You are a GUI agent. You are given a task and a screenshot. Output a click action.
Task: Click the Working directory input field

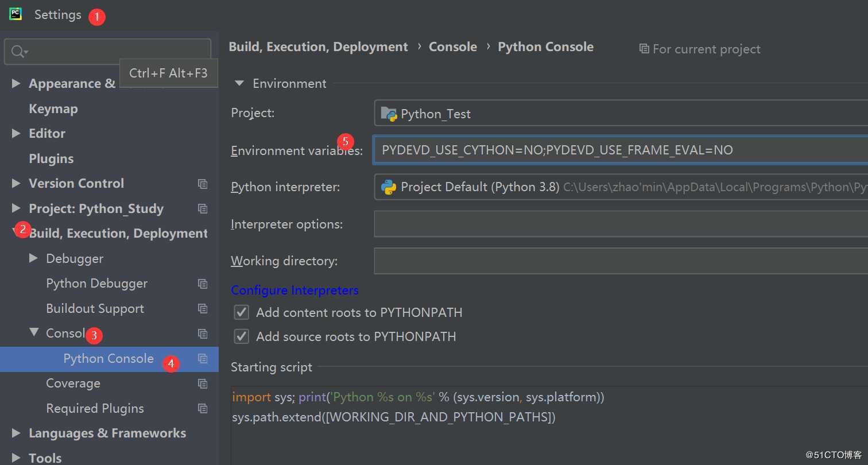tap(621, 261)
